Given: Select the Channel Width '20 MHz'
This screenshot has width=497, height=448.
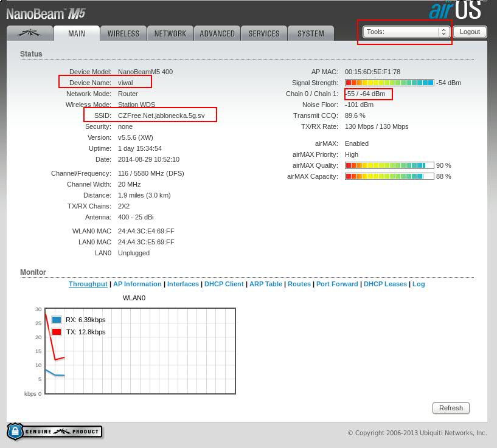Looking at the screenshot, I should 130,184.
